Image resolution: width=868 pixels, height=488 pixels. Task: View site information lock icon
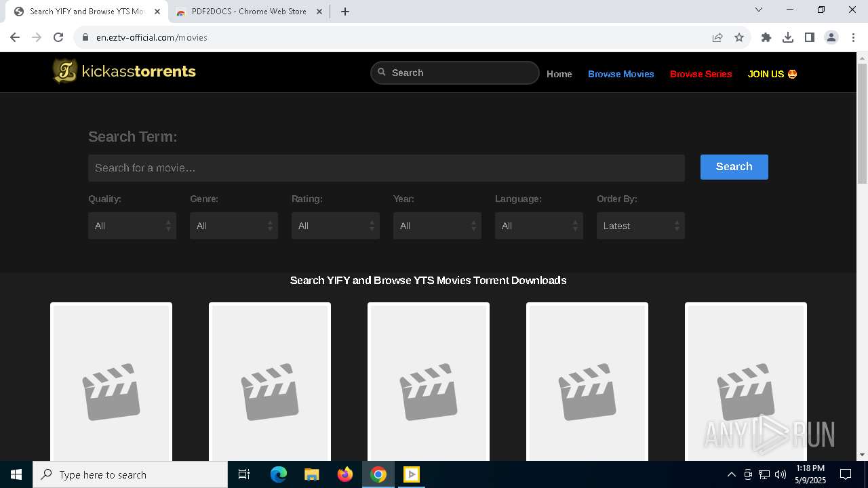tap(85, 37)
